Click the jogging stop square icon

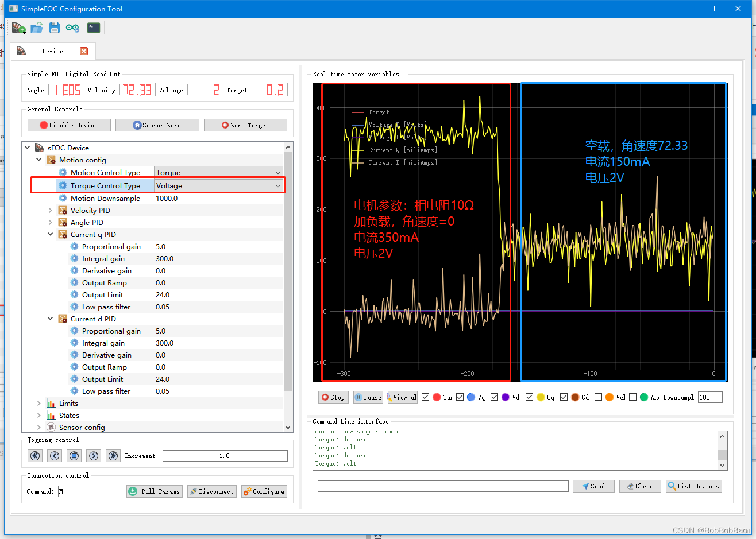74,456
